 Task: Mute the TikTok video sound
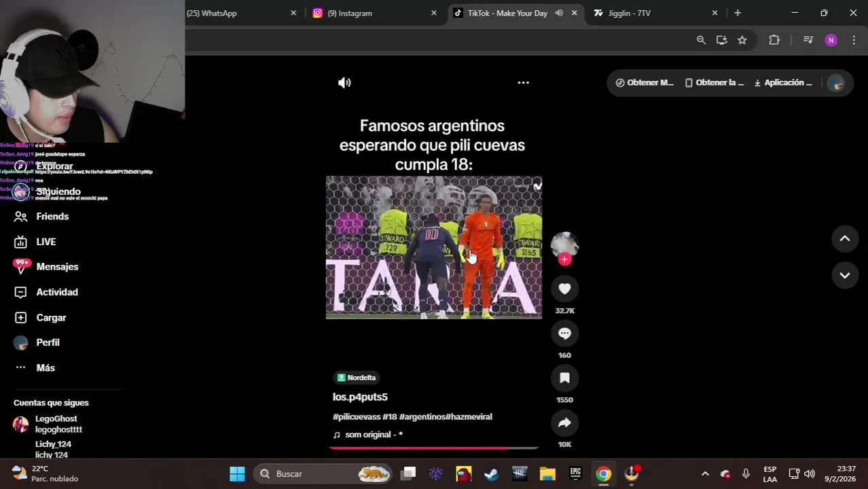pos(344,83)
